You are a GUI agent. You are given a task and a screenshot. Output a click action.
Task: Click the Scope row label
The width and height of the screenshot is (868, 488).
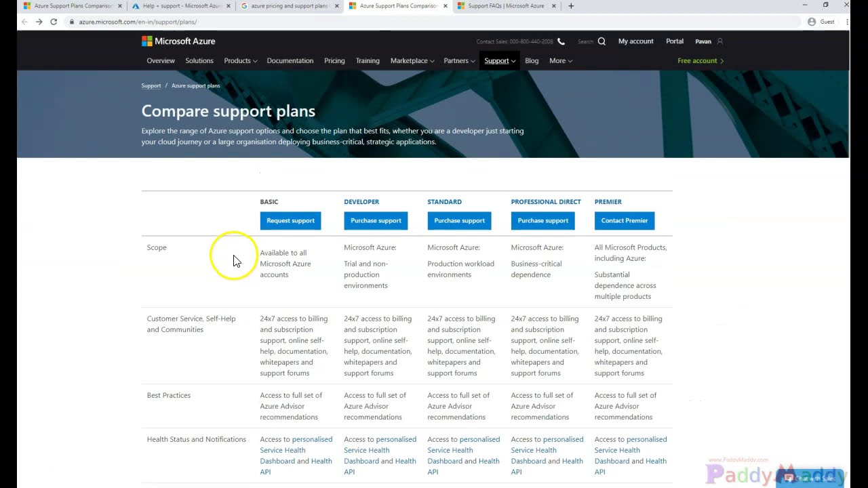coord(157,247)
